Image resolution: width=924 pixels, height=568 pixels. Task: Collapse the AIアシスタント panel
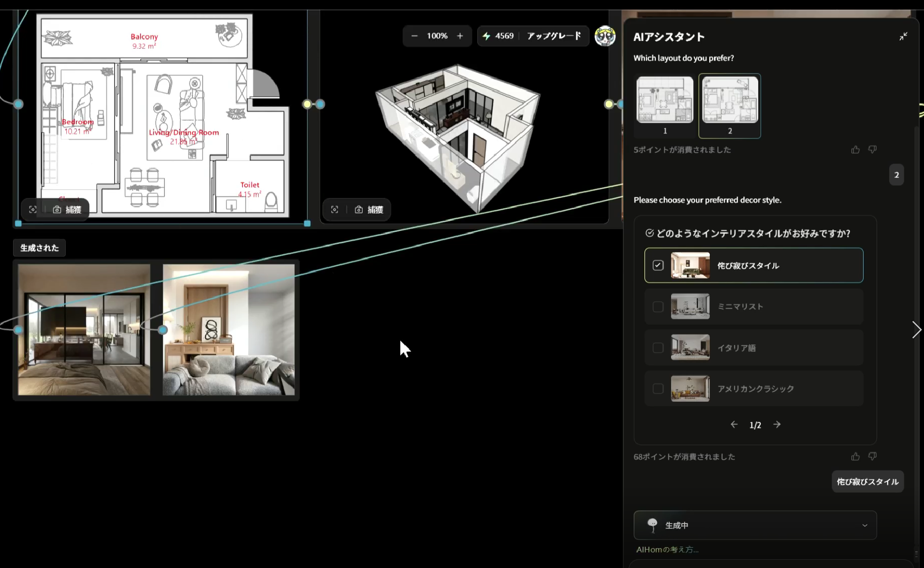coord(903,36)
